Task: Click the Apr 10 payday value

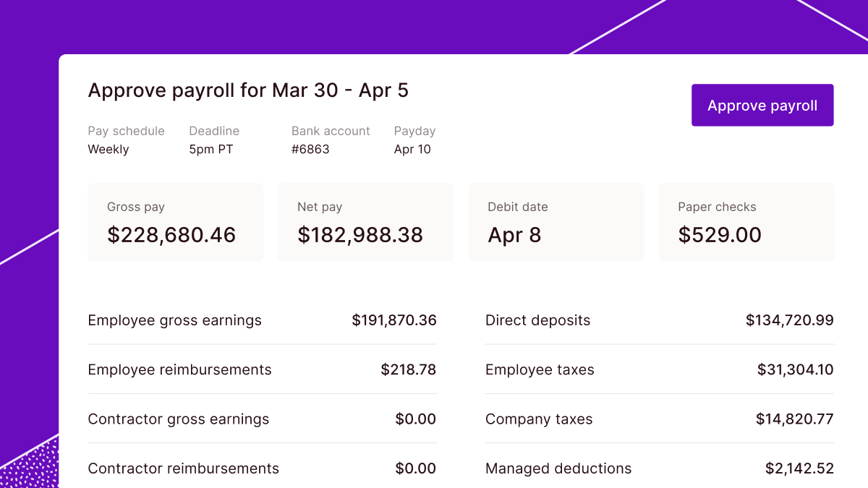Action: [412, 150]
